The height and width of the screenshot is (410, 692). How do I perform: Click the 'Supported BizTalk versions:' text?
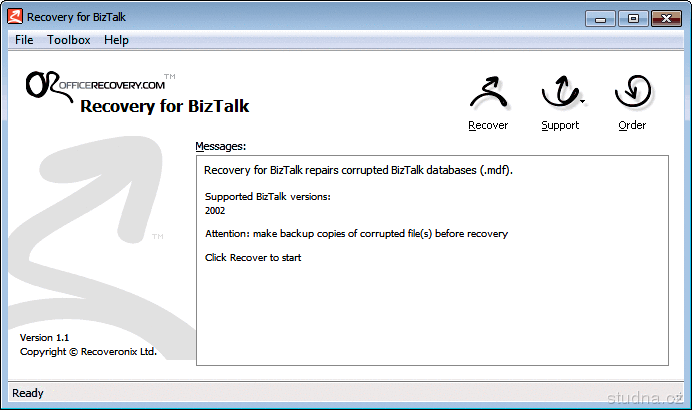(x=267, y=196)
